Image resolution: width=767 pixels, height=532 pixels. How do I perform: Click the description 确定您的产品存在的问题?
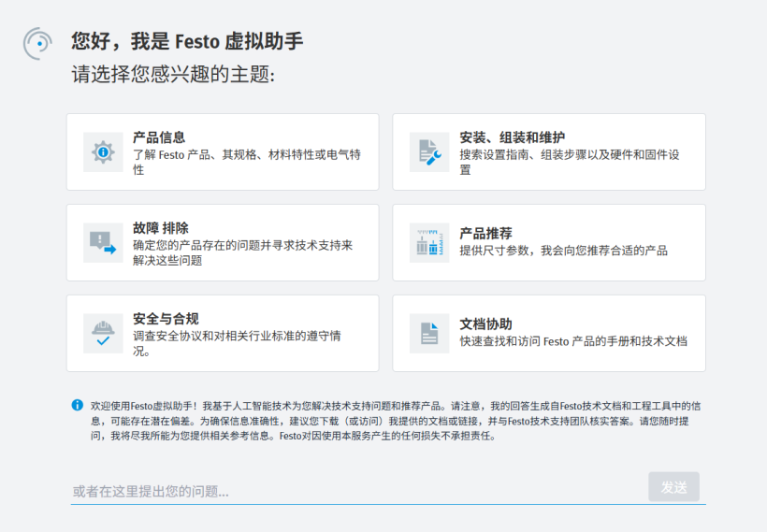point(242,252)
